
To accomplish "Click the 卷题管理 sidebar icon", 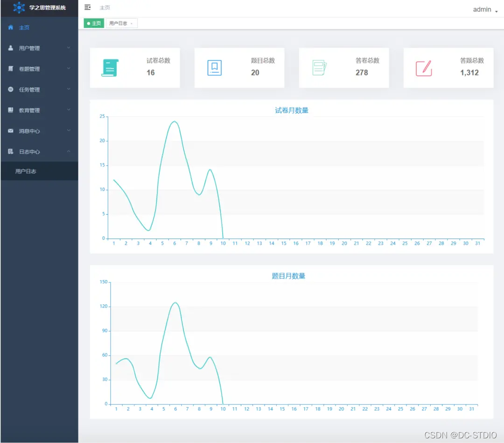I will tap(11, 69).
